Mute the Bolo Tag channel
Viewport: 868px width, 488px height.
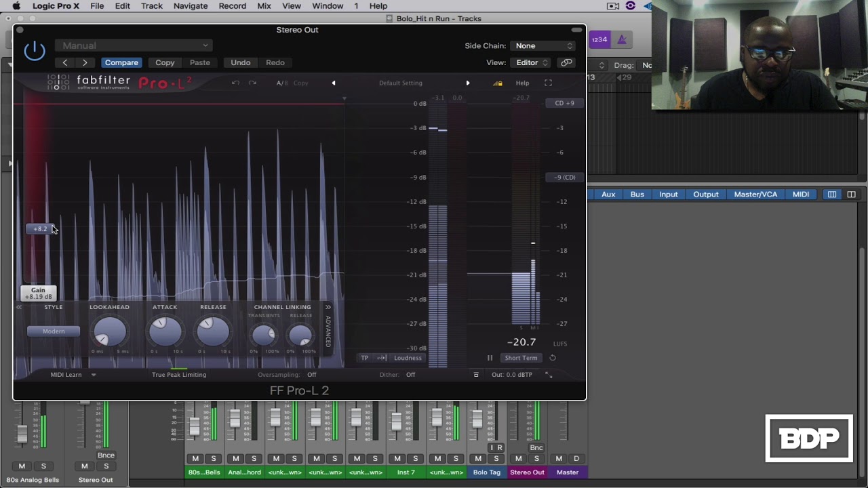[x=478, y=459]
